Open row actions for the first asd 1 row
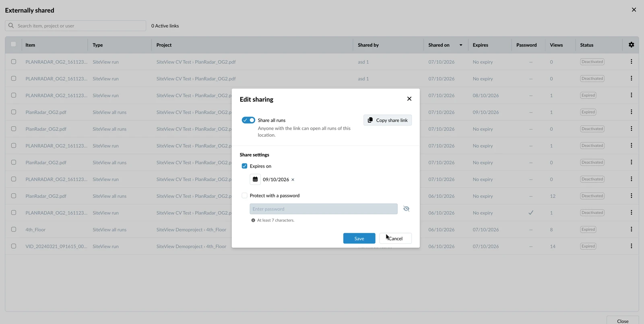The image size is (644, 324). point(631,62)
